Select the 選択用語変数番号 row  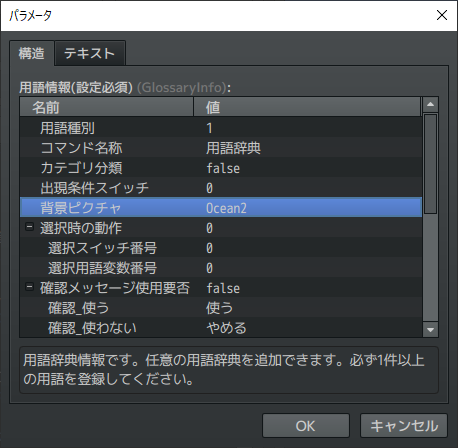[x=221, y=268]
